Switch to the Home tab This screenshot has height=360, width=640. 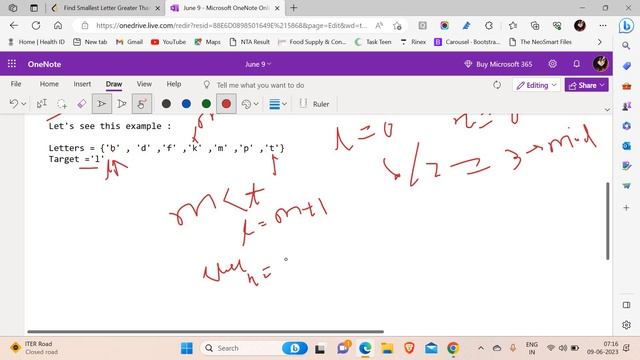pos(49,84)
